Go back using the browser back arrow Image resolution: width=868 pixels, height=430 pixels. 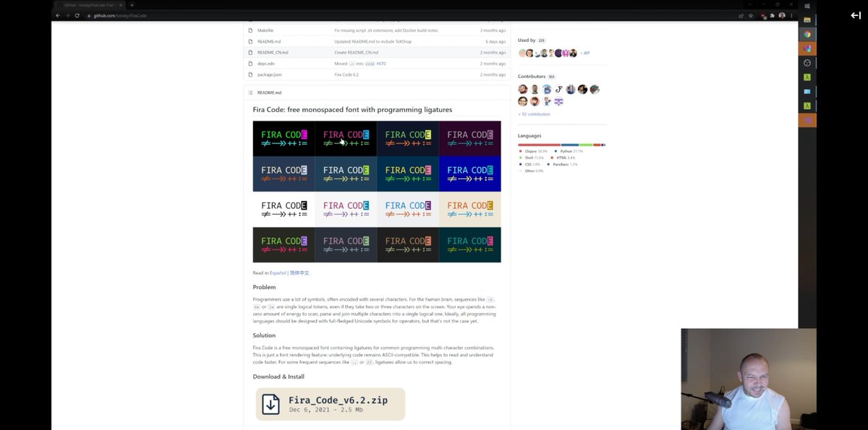[58, 15]
